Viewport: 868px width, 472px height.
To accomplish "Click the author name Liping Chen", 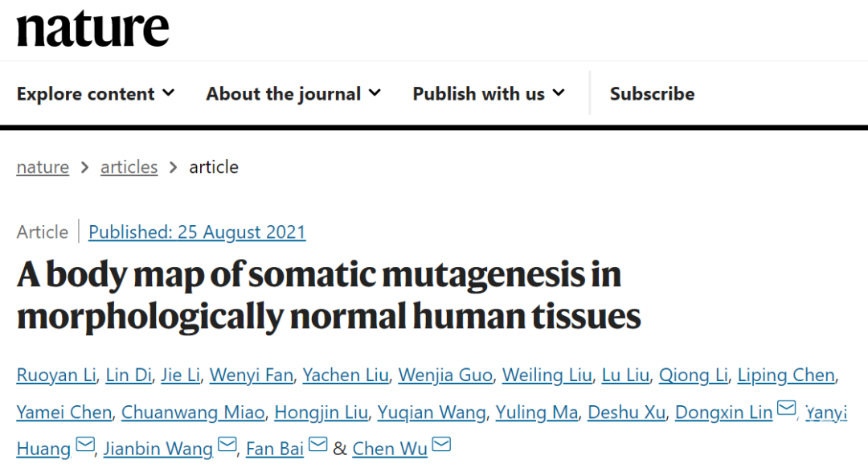I will pos(786,375).
